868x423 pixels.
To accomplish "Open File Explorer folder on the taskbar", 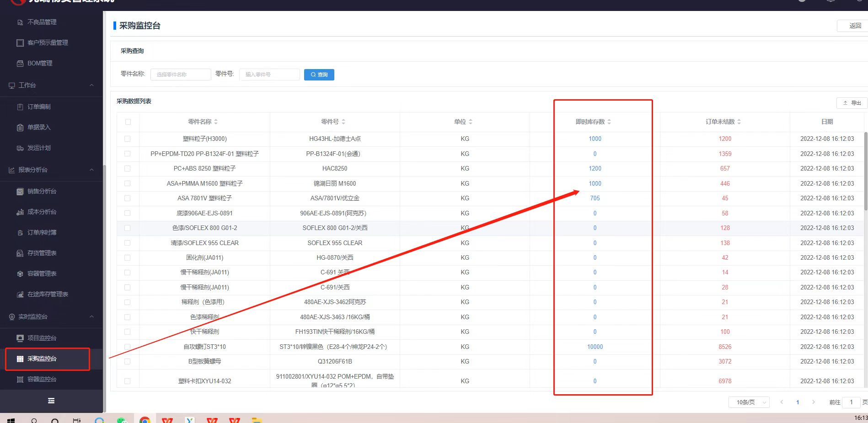I will pos(257,420).
